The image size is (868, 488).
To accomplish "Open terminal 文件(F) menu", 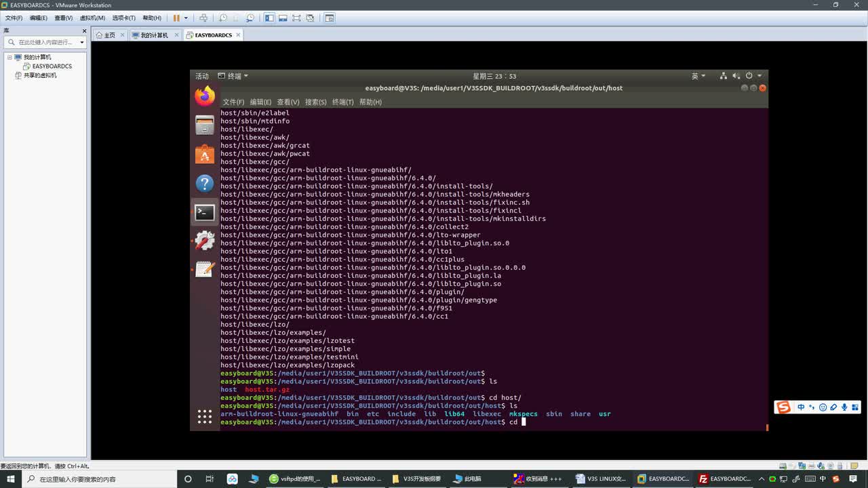I will (233, 102).
